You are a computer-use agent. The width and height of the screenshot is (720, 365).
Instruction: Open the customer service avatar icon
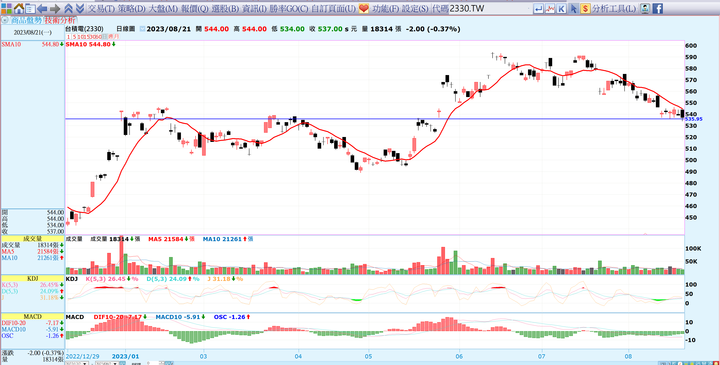645,8
